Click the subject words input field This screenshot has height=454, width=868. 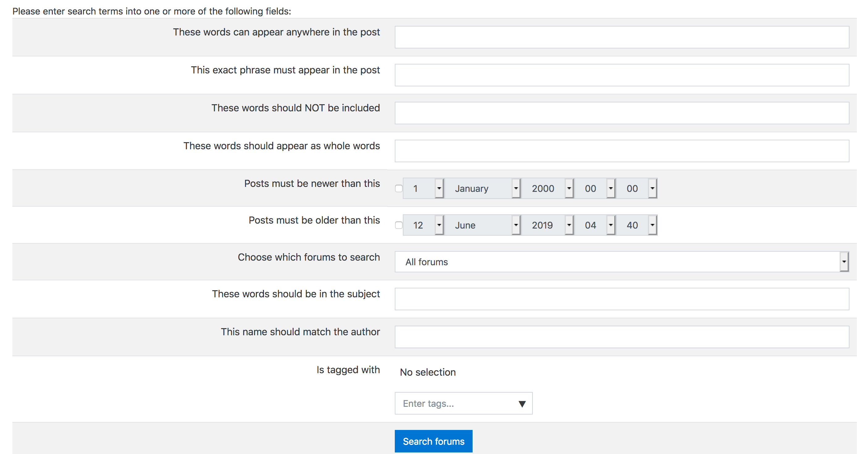coord(622,299)
